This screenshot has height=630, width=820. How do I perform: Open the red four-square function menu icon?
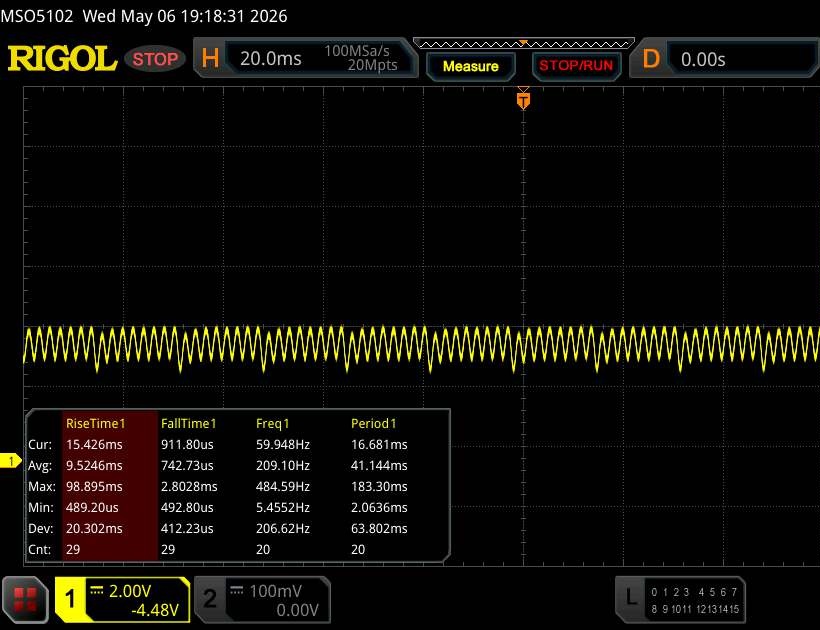[x=25, y=600]
